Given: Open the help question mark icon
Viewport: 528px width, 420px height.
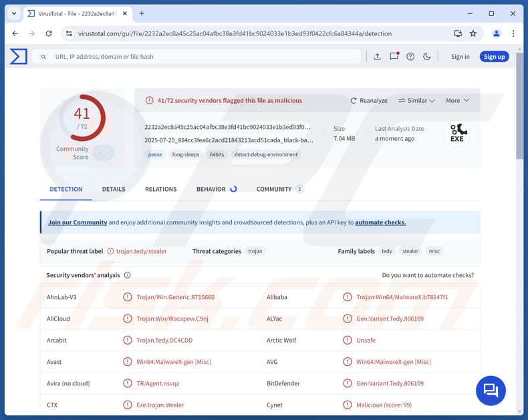Looking at the screenshot, I should pyautogui.click(x=410, y=57).
